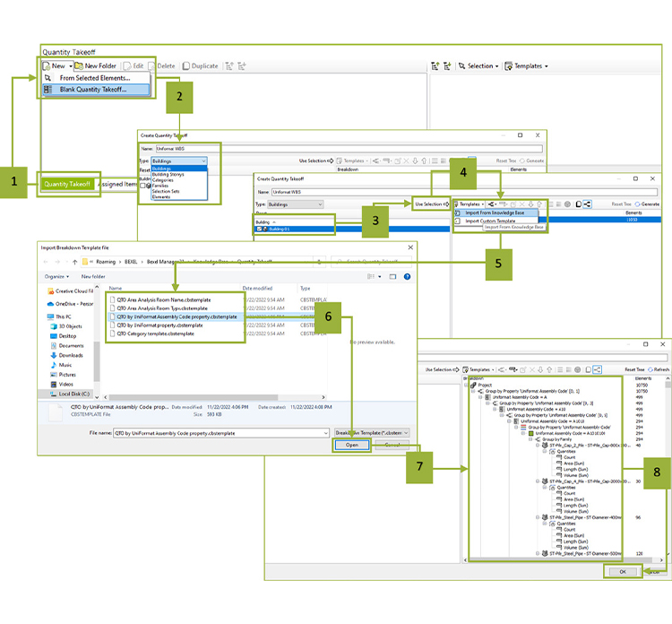
Task: Switch to the Quantity Takeoff tab
Action: [x=69, y=185]
